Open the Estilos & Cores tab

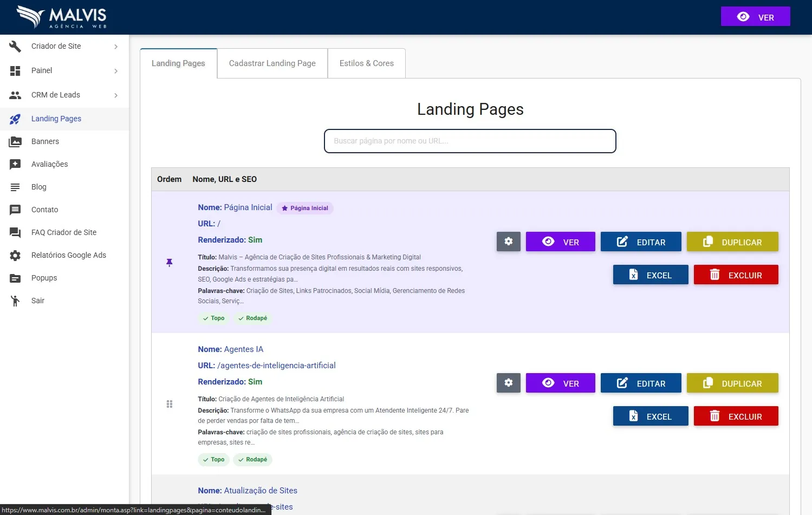click(x=367, y=63)
